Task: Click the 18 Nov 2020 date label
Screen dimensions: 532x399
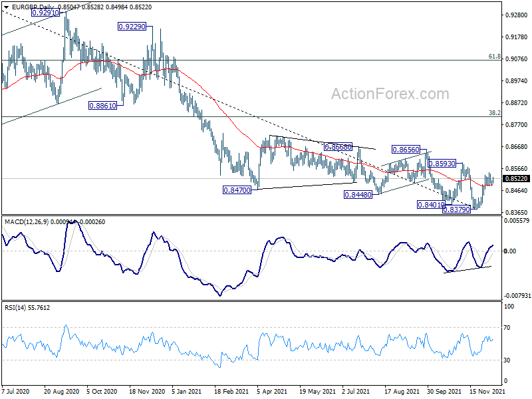Action: coord(147,391)
